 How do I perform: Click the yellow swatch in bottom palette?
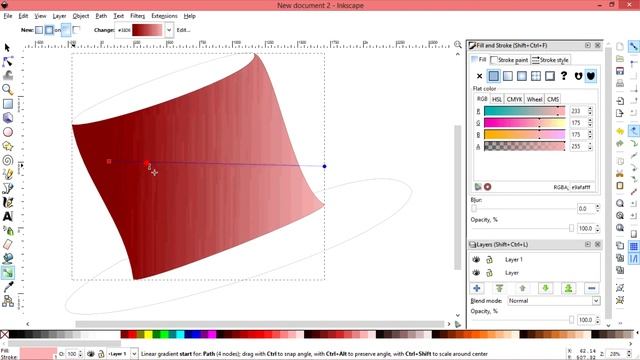(x=148, y=335)
